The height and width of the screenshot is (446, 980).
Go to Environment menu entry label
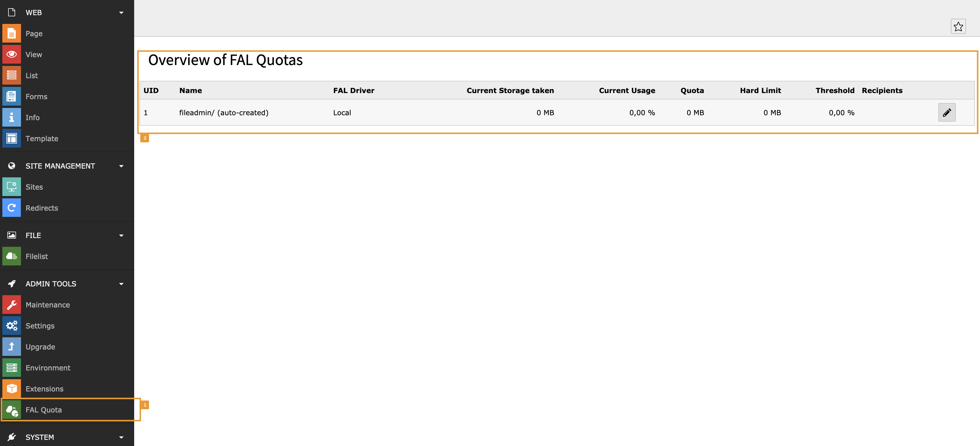[x=48, y=368]
